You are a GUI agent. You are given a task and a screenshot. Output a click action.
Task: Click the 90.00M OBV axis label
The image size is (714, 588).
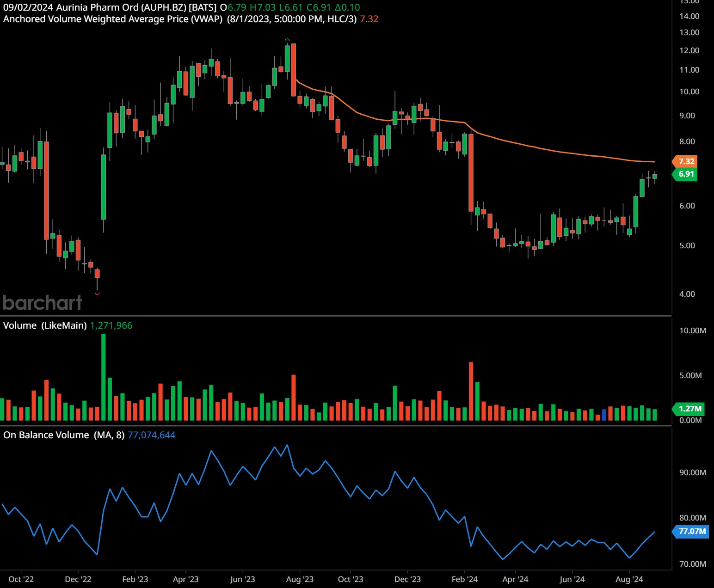click(x=692, y=472)
